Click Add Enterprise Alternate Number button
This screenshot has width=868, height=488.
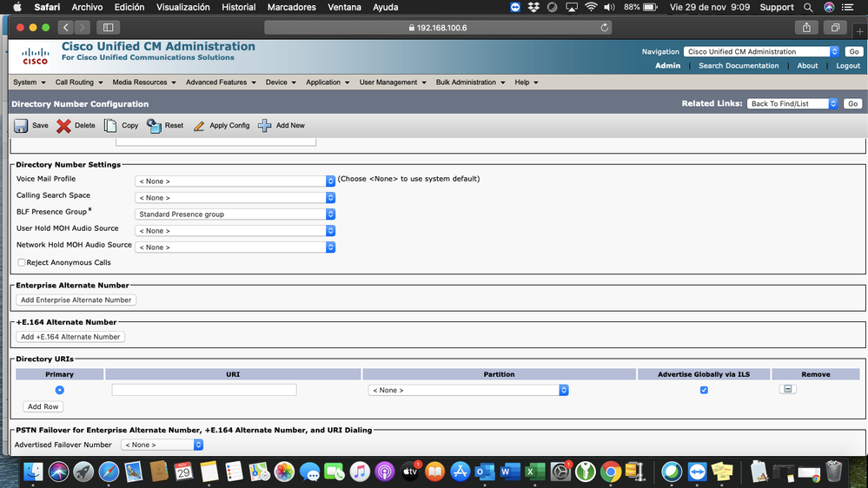(x=76, y=300)
